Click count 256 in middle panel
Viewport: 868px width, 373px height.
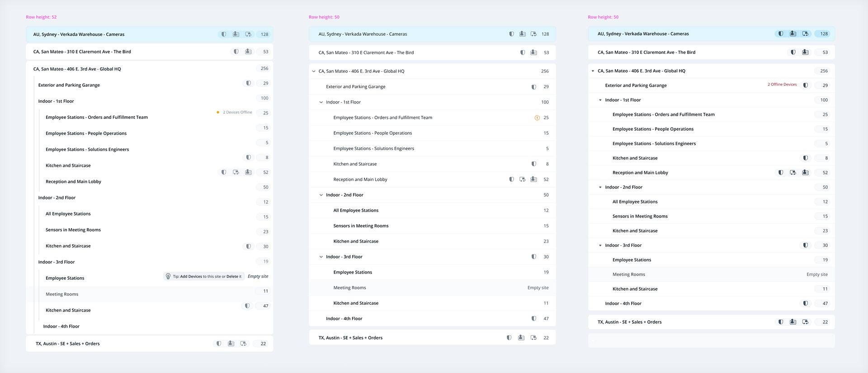(x=545, y=71)
